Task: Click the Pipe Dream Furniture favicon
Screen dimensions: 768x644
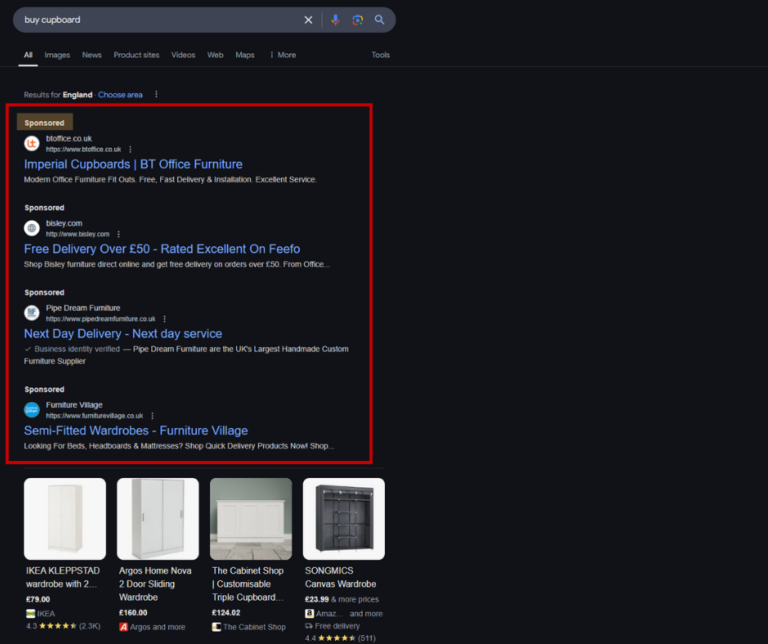Action: pos(32,313)
